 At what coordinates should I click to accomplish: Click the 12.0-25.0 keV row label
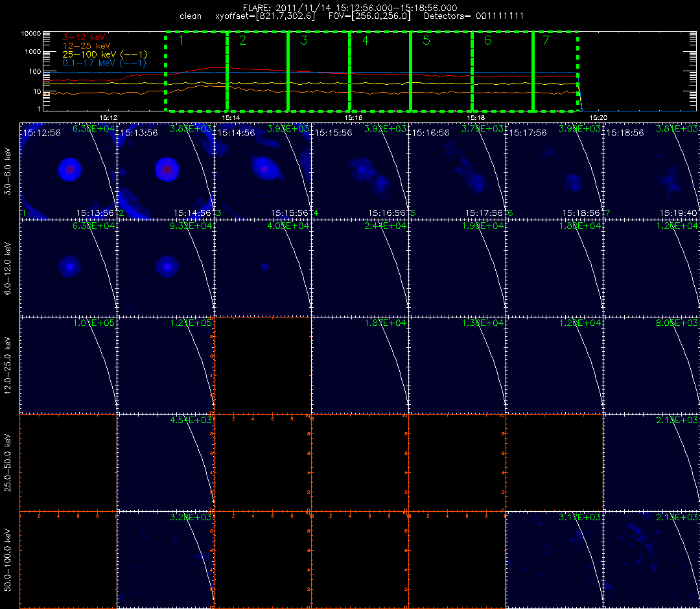tap(8, 366)
